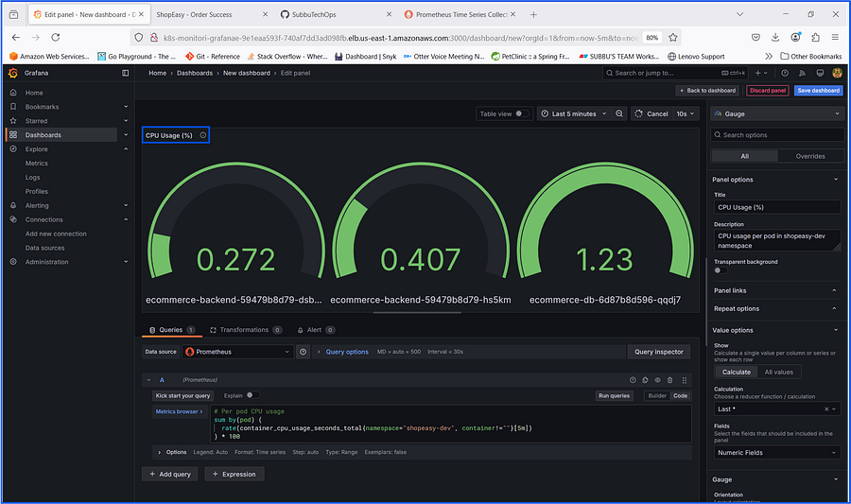Switch query editor to Builder mode

tap(657, 395)
